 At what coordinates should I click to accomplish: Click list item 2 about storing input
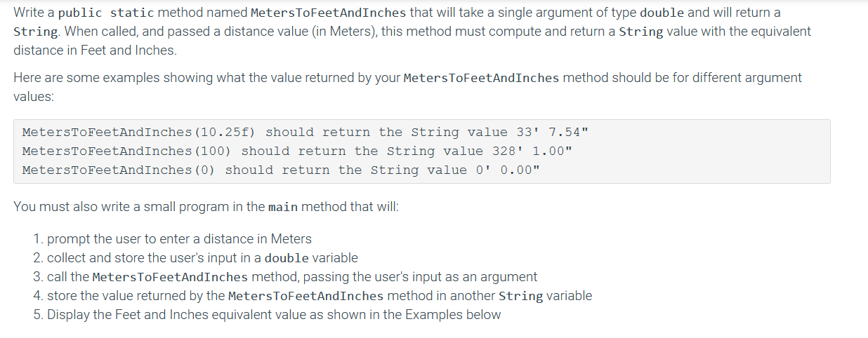tap(196, 258)
